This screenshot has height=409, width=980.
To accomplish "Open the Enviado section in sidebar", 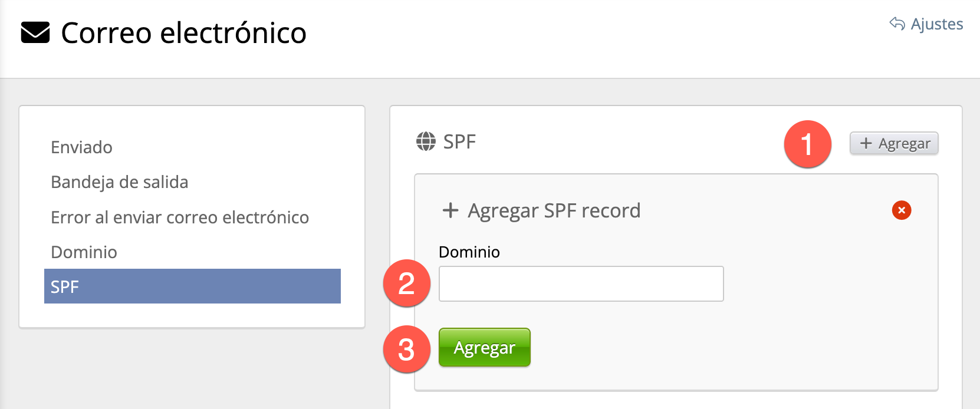I will [81, 147].
